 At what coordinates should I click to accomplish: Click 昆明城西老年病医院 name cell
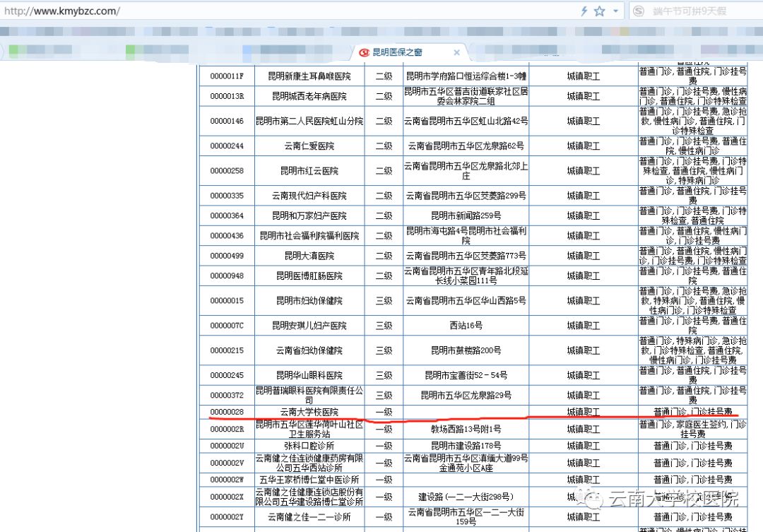pos(309,96)
